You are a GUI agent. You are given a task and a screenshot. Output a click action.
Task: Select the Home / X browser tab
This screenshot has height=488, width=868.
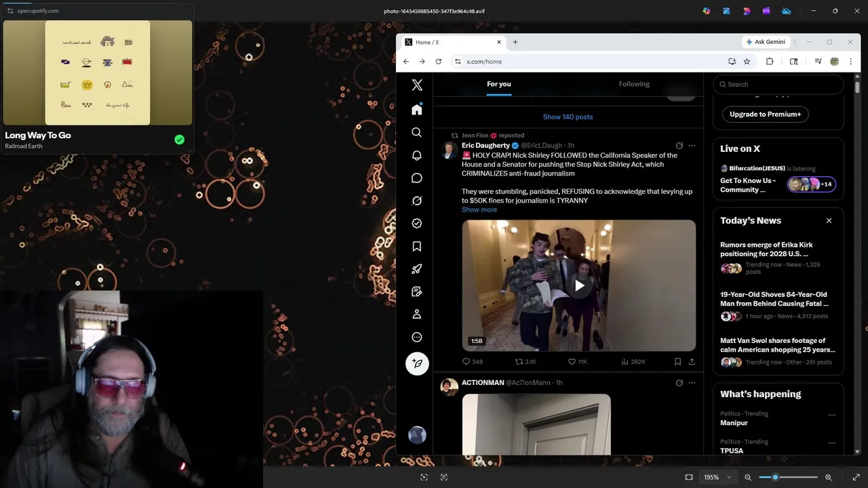[x=453, y=42]
